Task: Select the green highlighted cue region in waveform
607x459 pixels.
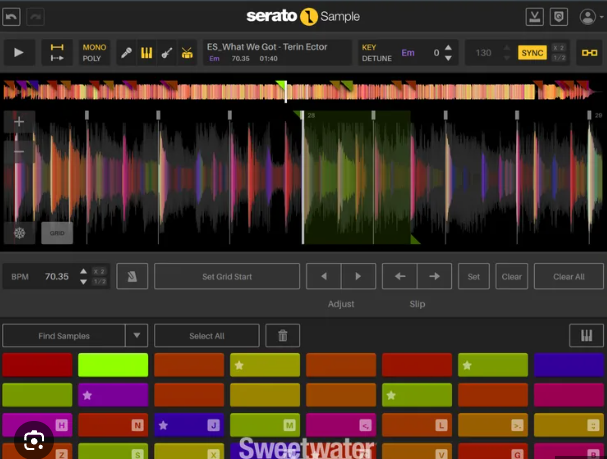Action: tap(357, 177)
